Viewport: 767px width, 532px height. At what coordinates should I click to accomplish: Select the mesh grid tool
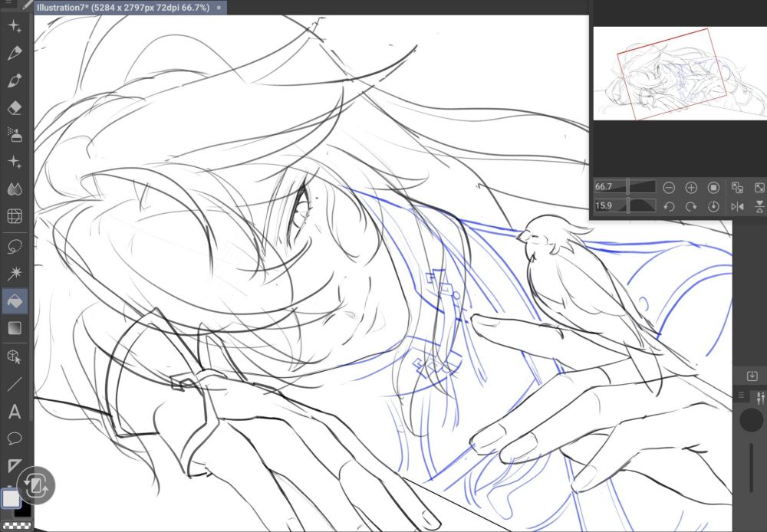pos(15,216)
